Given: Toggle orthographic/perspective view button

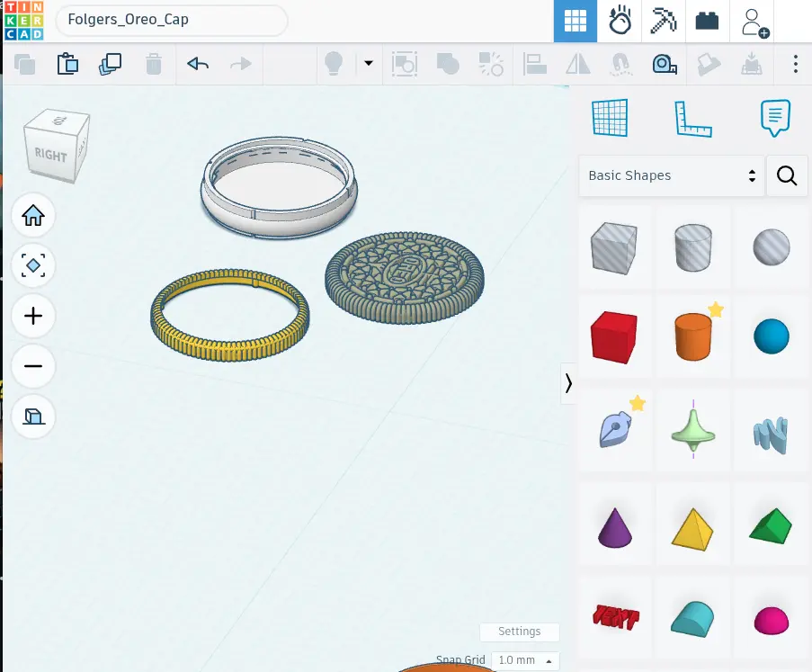Looking at the screenshot, I should 33,416.
